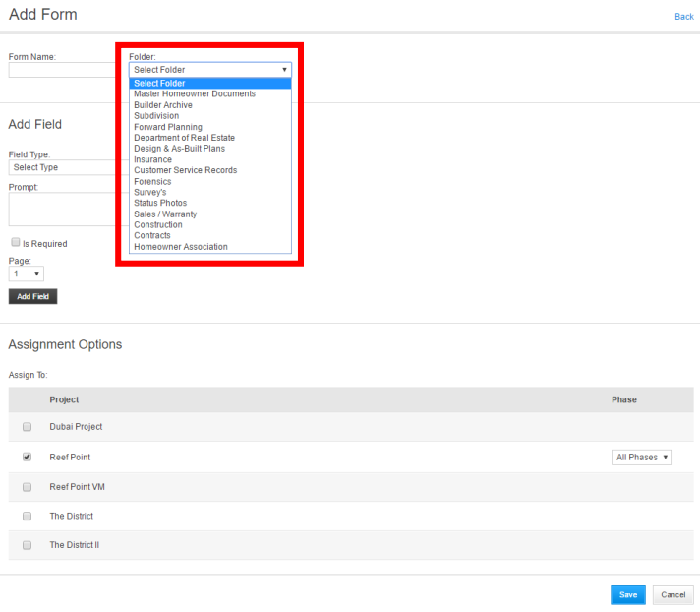Select Sales / Warranty folder

(x=210, y=214)
